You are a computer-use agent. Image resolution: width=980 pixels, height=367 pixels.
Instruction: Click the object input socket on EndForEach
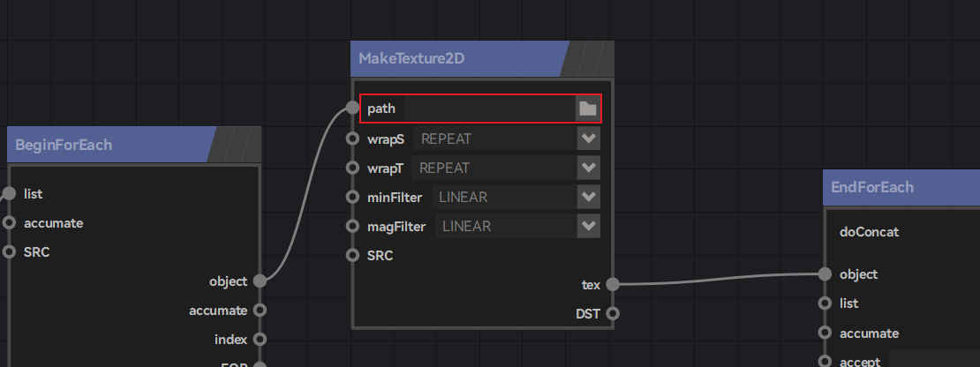(x=825, y=274)
